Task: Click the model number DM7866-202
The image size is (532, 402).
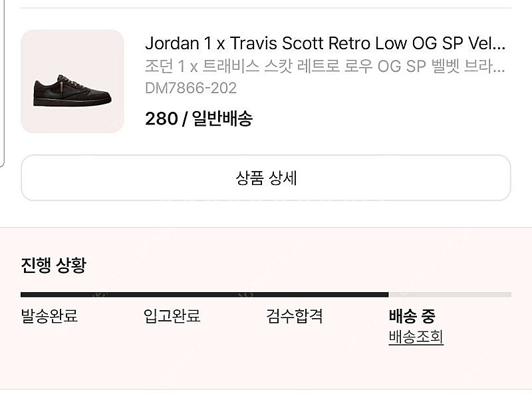Action: pos(191,89)
